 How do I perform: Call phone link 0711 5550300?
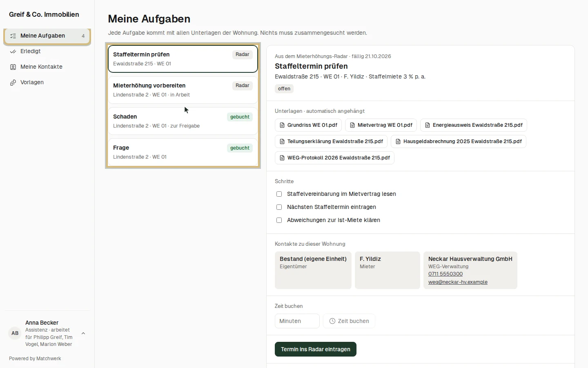tap(445, 274)
